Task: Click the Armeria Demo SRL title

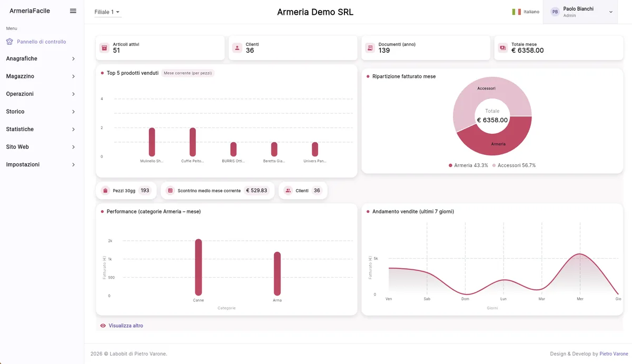Action: [x=315, y=12]
